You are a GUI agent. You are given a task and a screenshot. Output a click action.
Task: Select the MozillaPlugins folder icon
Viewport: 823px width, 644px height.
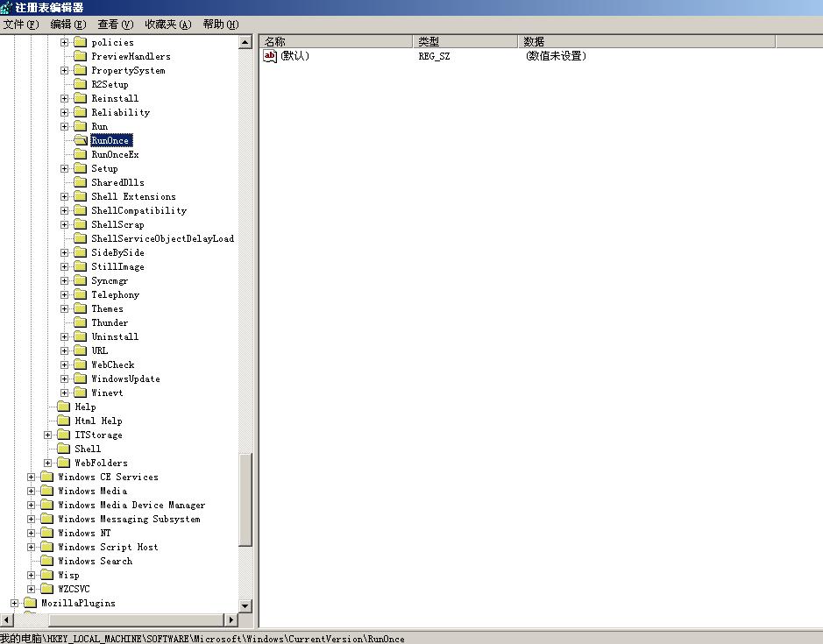pyautogui.click(x=30, y=603)
